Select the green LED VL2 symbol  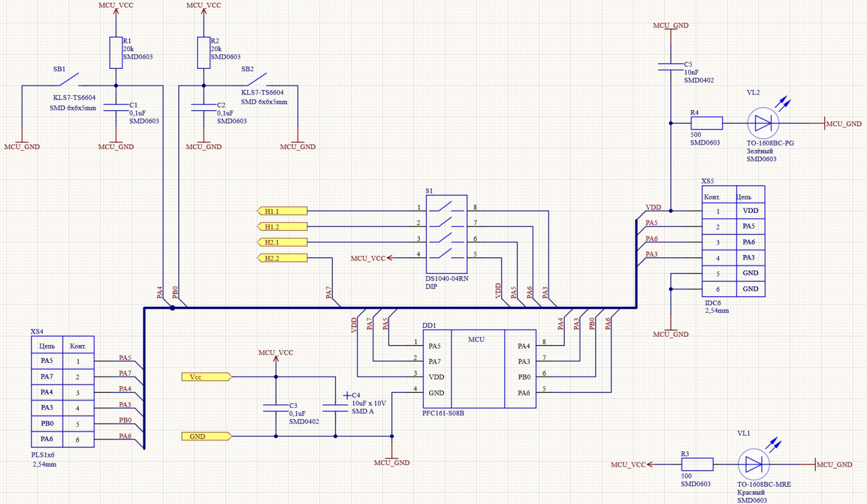point(763,123)
